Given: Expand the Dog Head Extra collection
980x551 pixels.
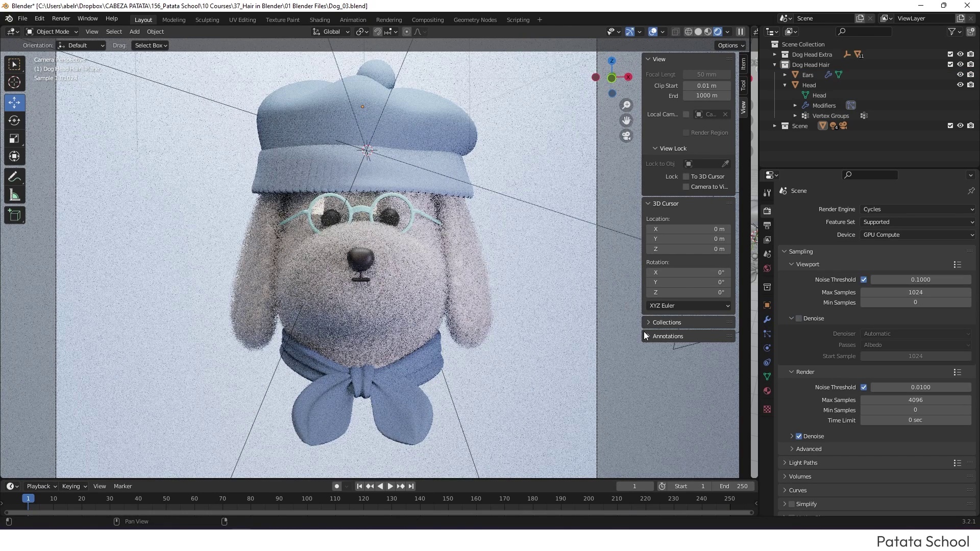Looking at the screenshot, I should tap(774, 54).
